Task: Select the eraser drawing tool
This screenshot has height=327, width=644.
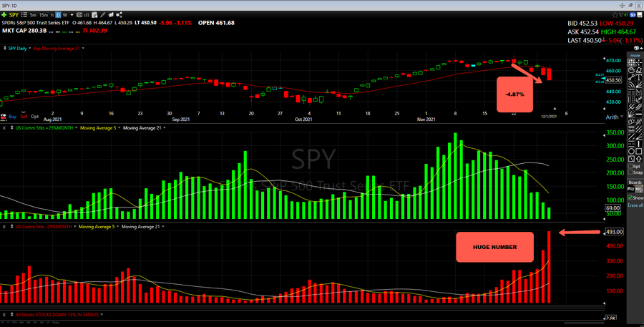Action: click(639, 70)
